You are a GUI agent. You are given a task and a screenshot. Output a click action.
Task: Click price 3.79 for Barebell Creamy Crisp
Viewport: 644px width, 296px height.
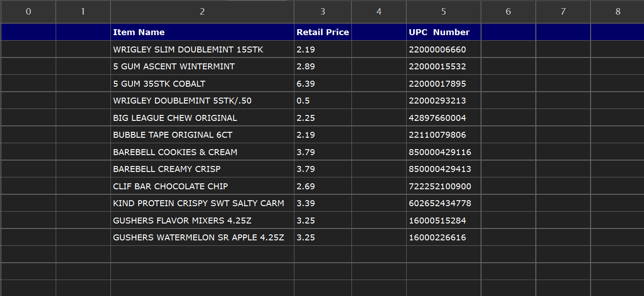323,169
